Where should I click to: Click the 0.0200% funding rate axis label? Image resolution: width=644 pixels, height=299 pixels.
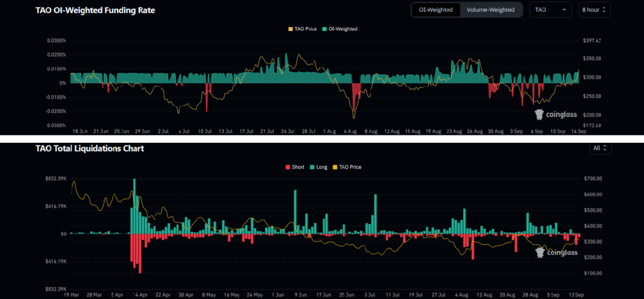tap(57, 55)
